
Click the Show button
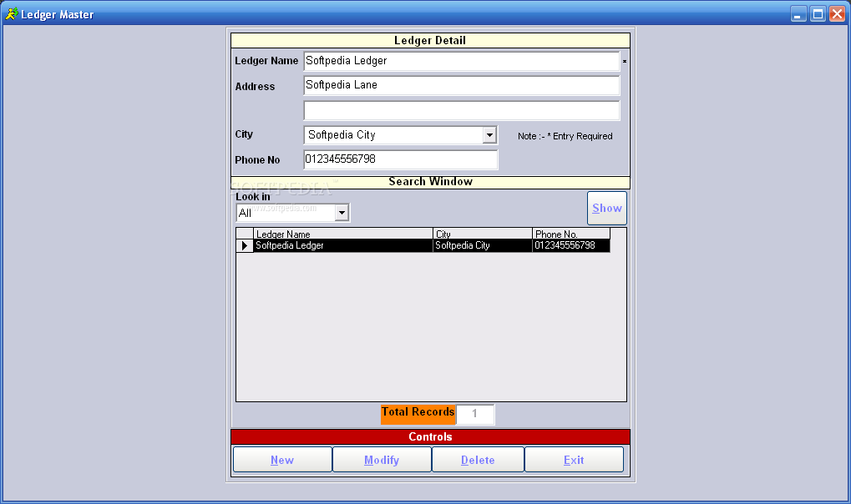(607, 208)
